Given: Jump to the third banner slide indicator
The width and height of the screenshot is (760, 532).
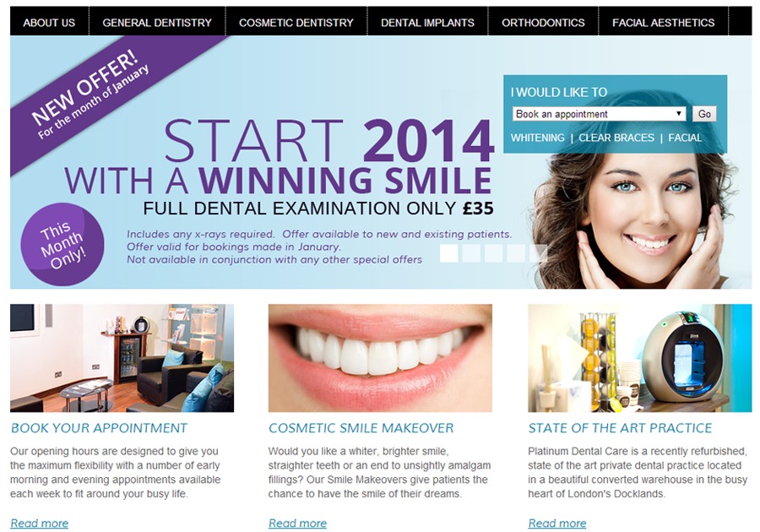Looking at the screenshot, I should tap(493, 253).
